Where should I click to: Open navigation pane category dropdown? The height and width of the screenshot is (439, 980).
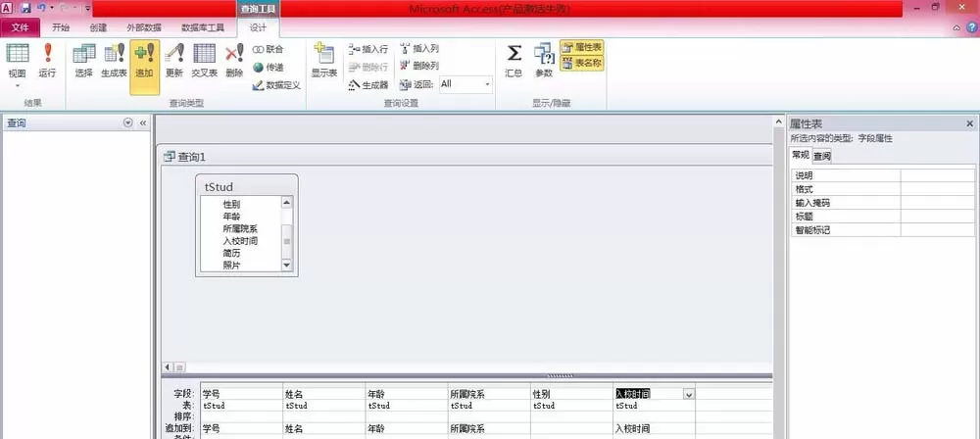pyautogui.click(x=128, y=123)
